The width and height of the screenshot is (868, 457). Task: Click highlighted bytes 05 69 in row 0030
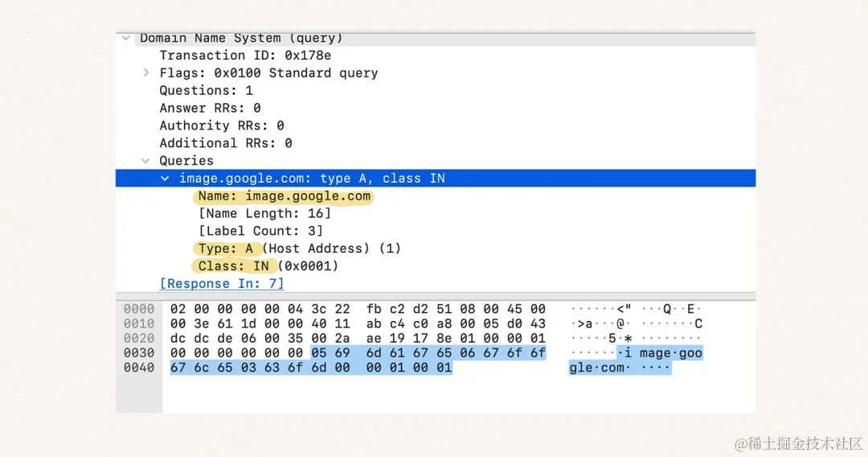click(330, 353)
